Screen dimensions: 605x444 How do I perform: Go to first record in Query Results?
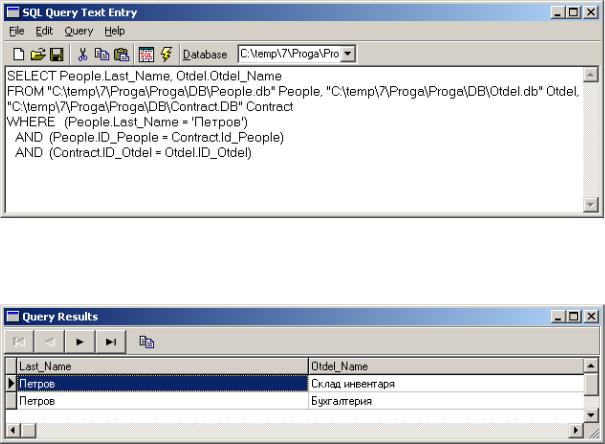pos(19,342)
